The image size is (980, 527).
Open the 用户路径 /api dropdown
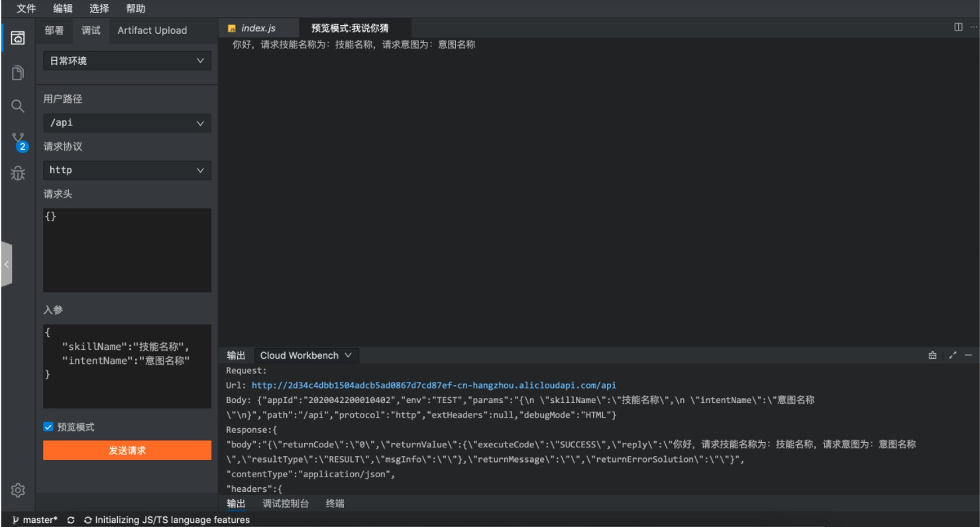127,123
